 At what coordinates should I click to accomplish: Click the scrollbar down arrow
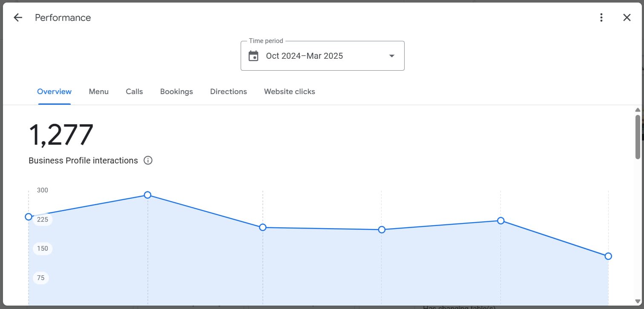coord(638,301)
